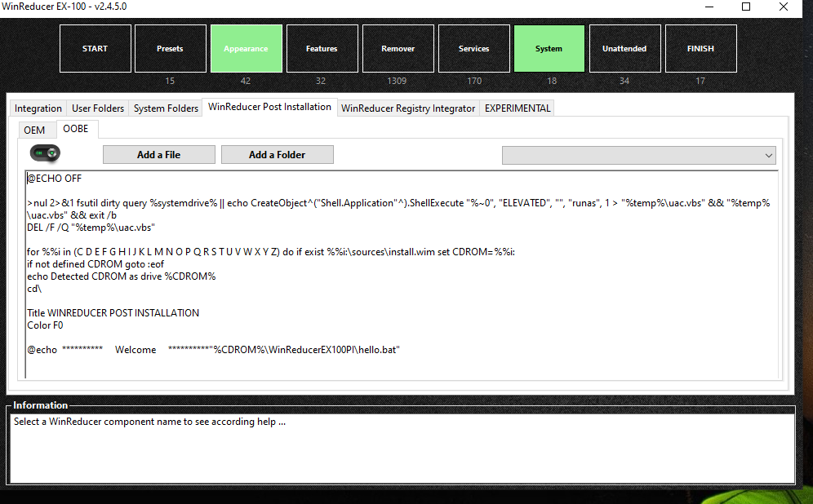Click the 'for %%i in' script line
Screen dimensions: 813x504
click(271, 252)
